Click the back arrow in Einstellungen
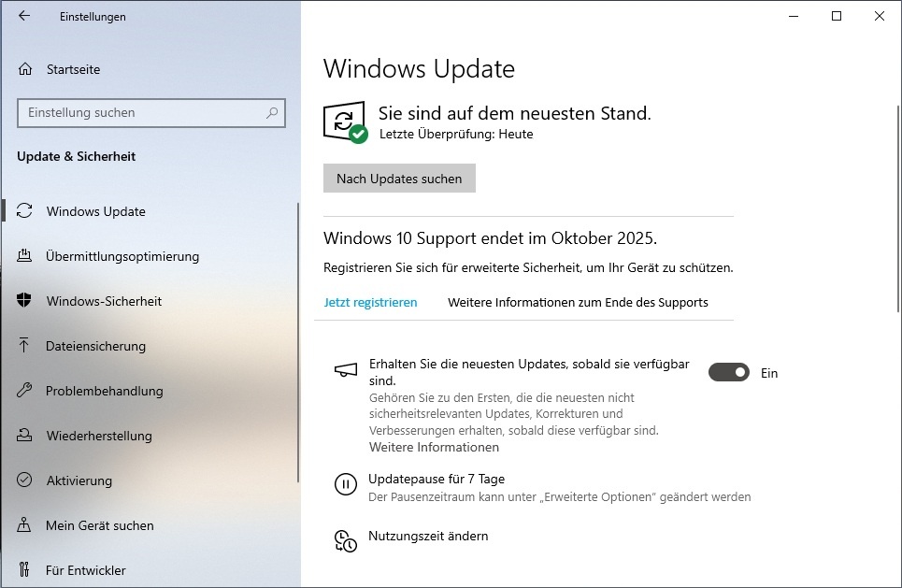Viewport: 902px width, 588px height. [x=24, y=16]
